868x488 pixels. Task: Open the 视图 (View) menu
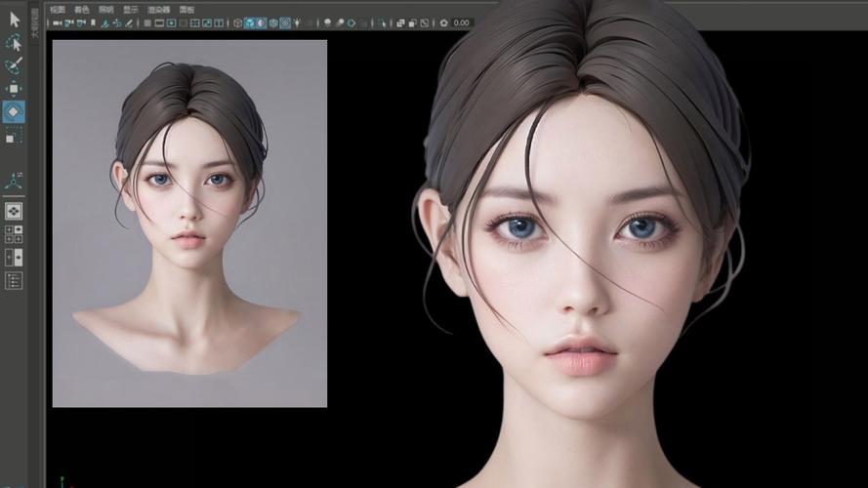(58, 9)
